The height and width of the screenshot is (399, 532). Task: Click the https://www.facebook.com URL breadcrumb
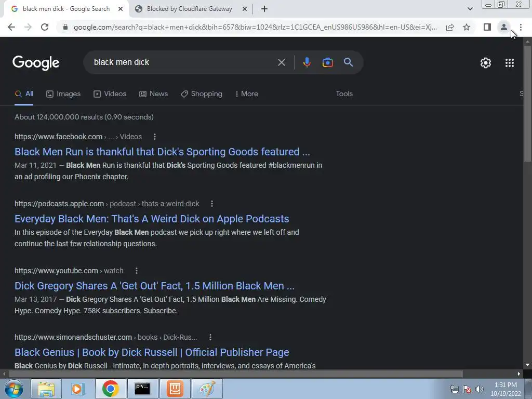(58, 137)
